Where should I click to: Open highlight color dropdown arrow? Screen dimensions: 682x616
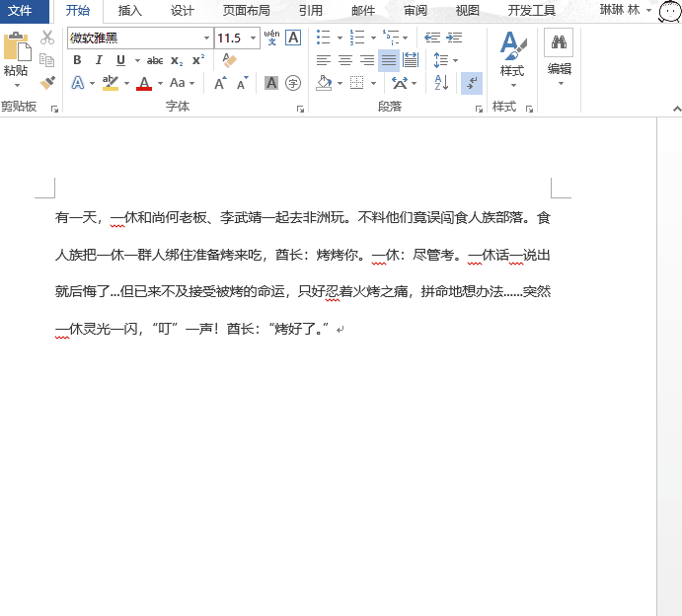[x=126, y=83]
